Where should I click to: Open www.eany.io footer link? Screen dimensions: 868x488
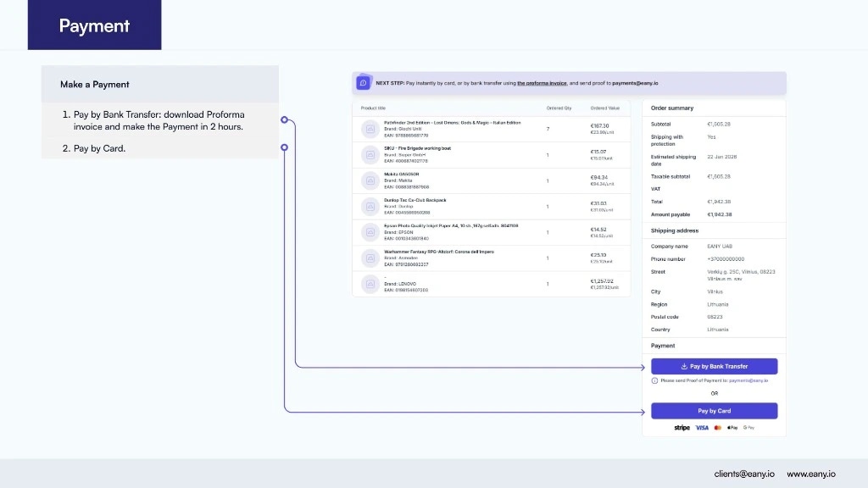click(811, 474)
